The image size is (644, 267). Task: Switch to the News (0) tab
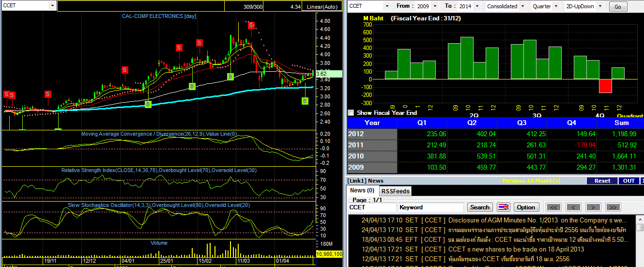[362, 190]
